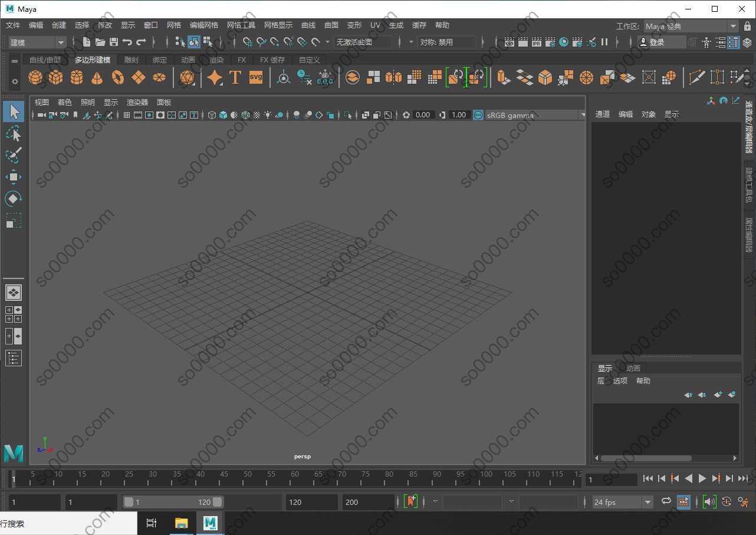Image resolution: width=756 pixels, height=535 pixels.
Task: Open the 24 fps frame rate dropdown
Action: coord(623,502)
